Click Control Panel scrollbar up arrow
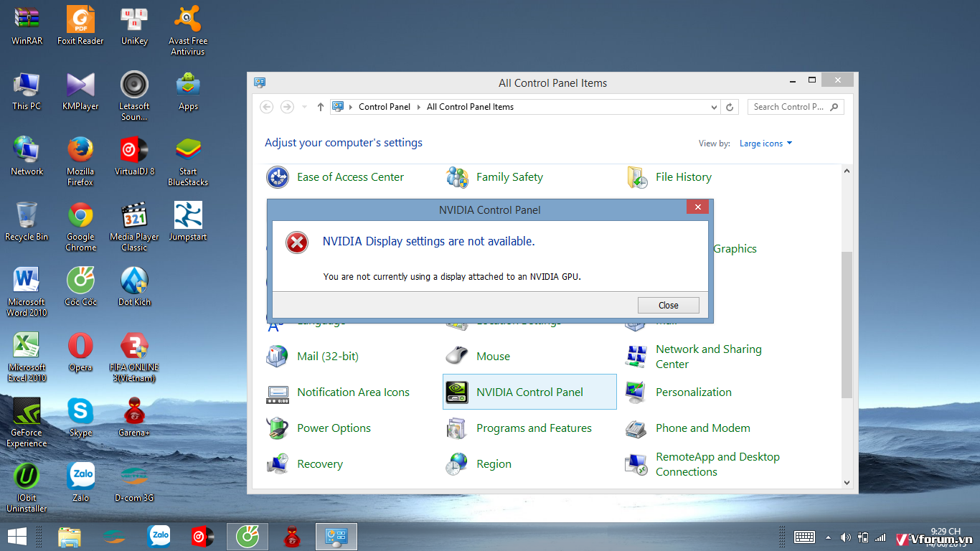The height and width of the screenshot is (551, 980). tap(847, 171)
